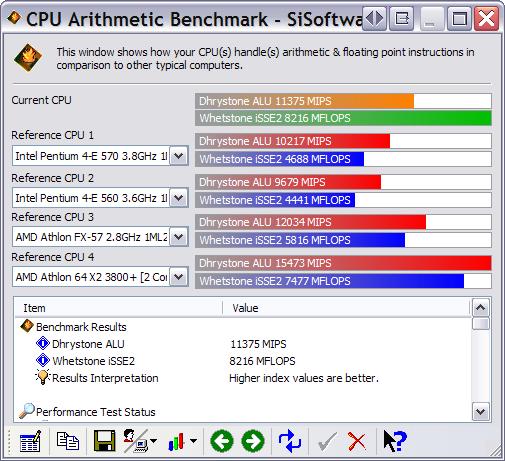Screen dimensions: 505x461
Task: Click the Reference CPU 3 label
Action: pos(52,217)
